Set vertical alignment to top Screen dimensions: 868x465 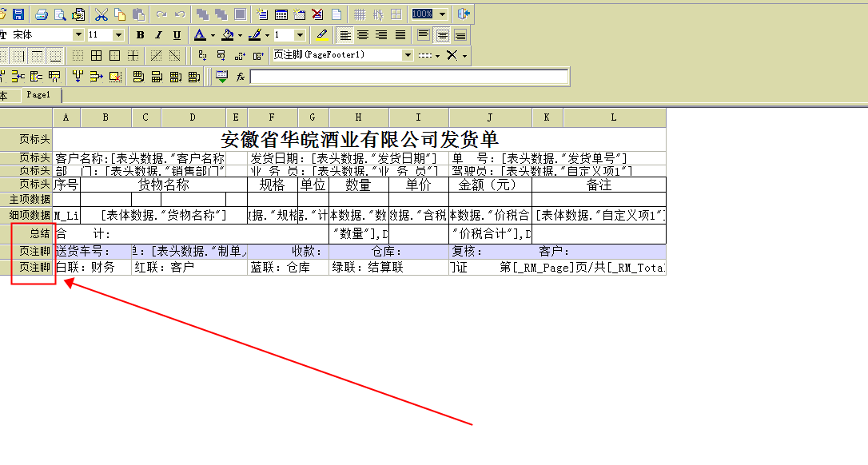click(424, 35)
